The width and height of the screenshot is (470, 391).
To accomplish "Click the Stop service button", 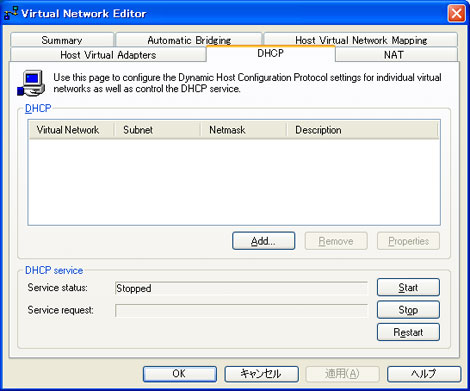I will point(408,310).
